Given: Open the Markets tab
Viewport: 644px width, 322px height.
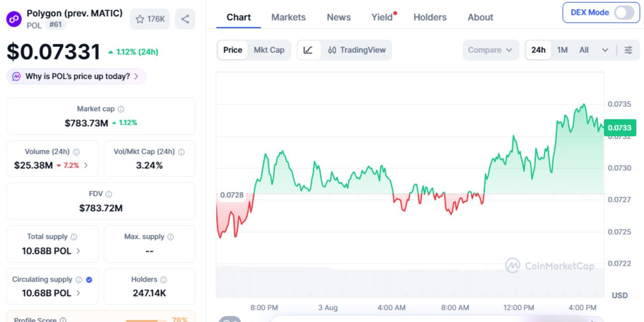Looking at the screenshot, I should pyautogui.click(x=288, y=17).
